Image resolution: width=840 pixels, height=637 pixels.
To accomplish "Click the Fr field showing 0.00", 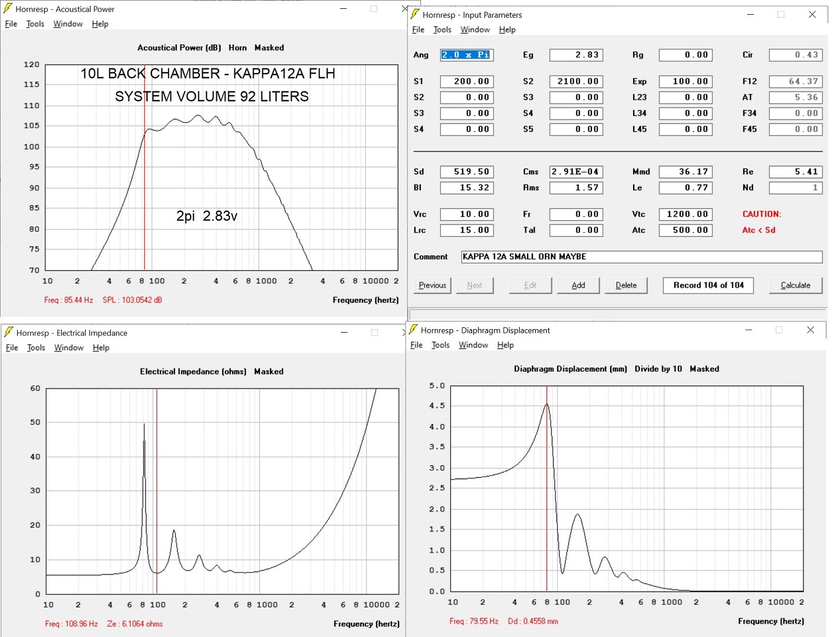I will click(x=576, y=214).
